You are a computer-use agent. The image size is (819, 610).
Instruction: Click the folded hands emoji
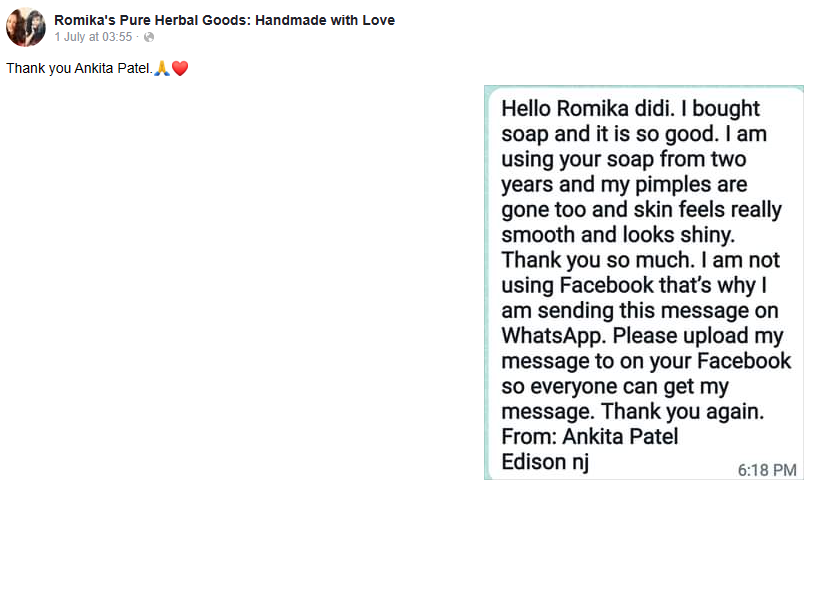[x=162, y=68]
